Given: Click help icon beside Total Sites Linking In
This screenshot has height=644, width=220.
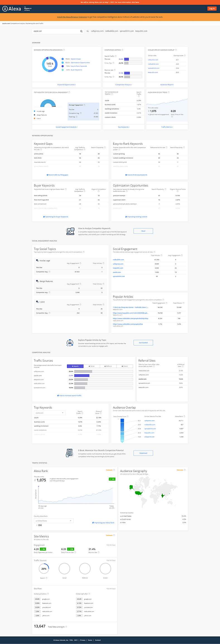Looking at the screenshot, I should [x=66, y=627].
